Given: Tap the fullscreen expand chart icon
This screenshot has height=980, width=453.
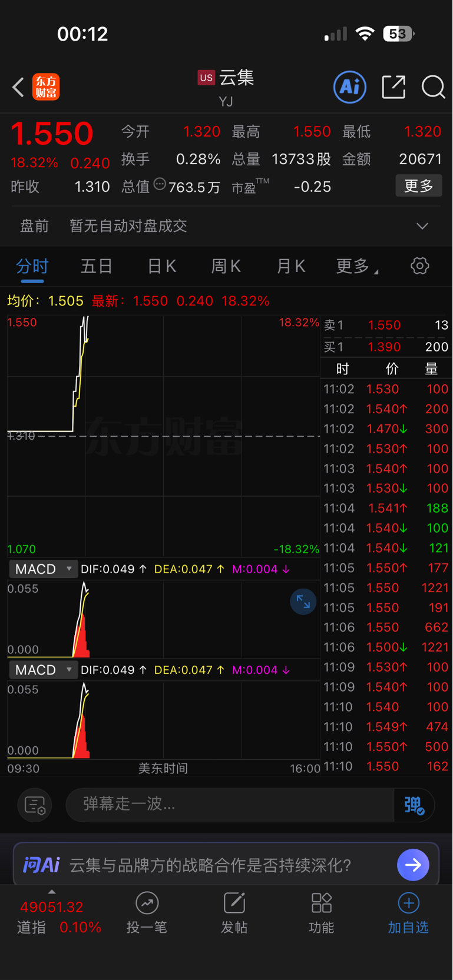Looking at the screenshot, I should tap(303, 602).
